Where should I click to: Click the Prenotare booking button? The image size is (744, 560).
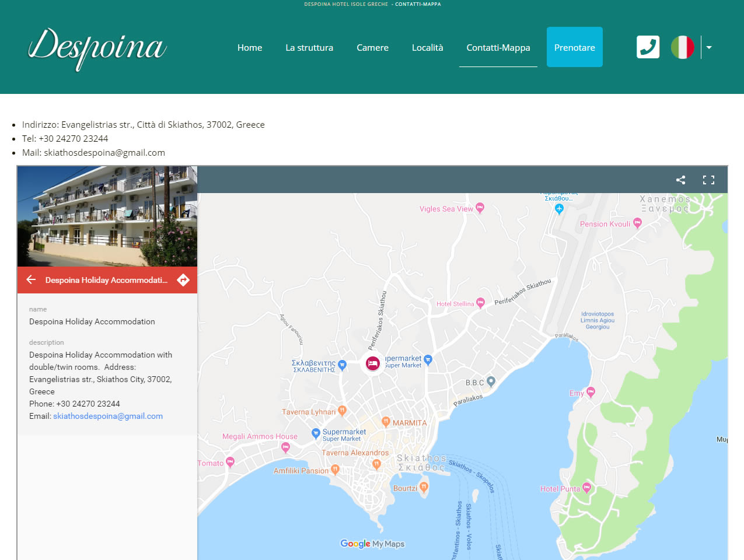(x=575, y=47)
